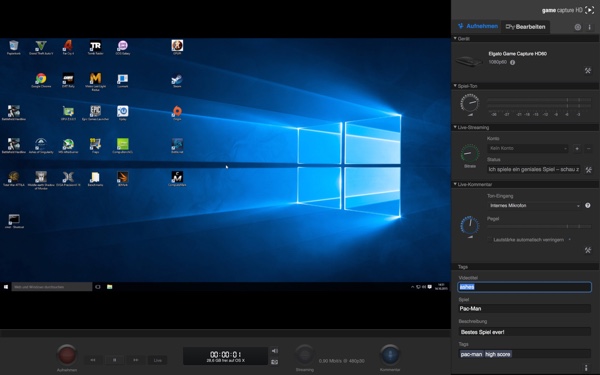Click the Spiel field containing Pac-Man
The height and width of the screenshot is (375, 600).
[x=525, y=308]
